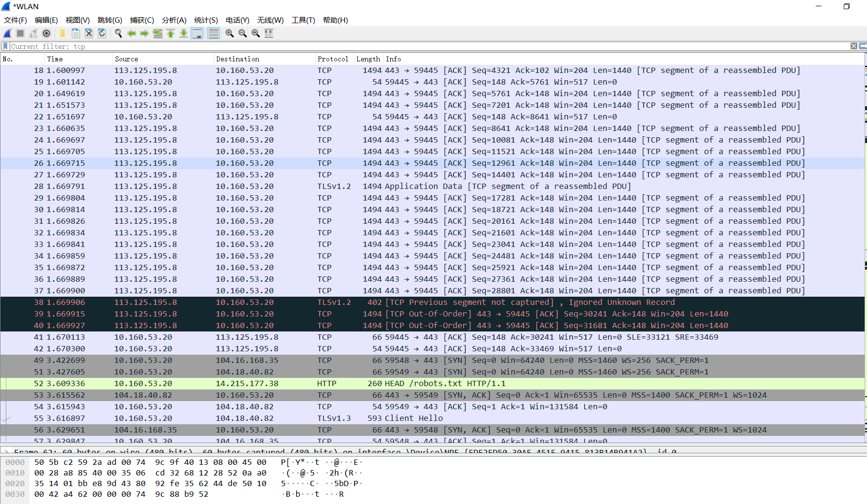Open the 帮助(H) menu

pos(336,20)
